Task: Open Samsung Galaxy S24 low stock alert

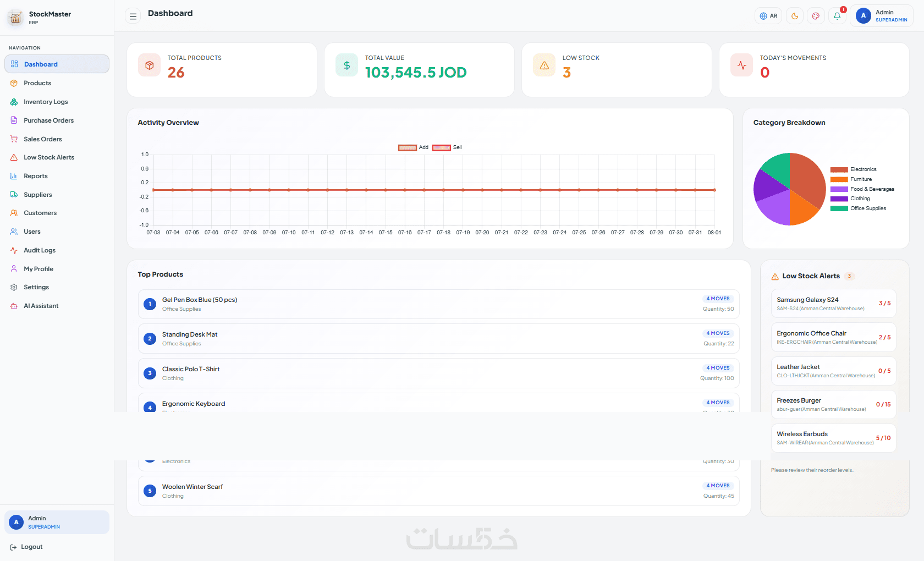Action: click(x=833, y=304)
